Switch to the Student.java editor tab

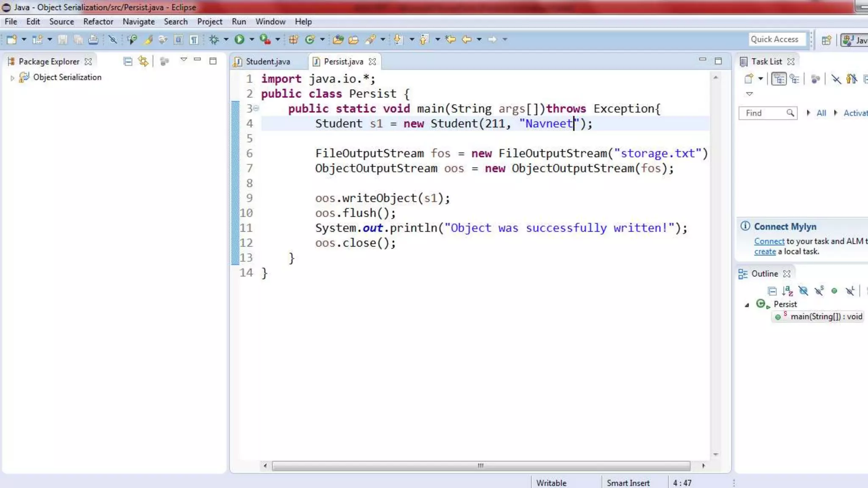tap(267, 61)
